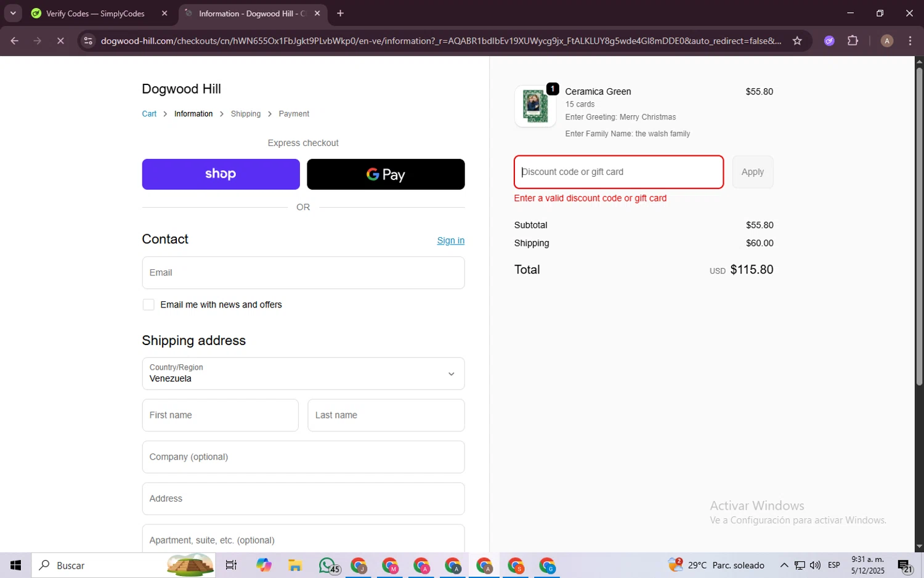This screenshot has width=924, height=578.
Task: Switch the ESP keyboard language indicator
Action: click(x=834, y=565)
